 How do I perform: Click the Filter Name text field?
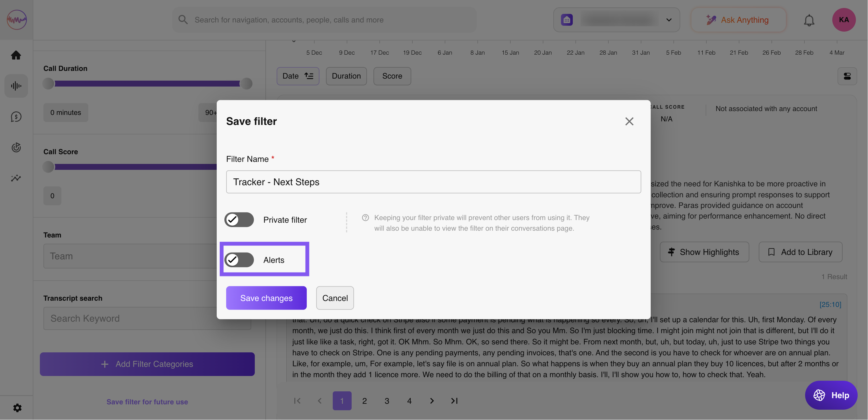[433, 182]
